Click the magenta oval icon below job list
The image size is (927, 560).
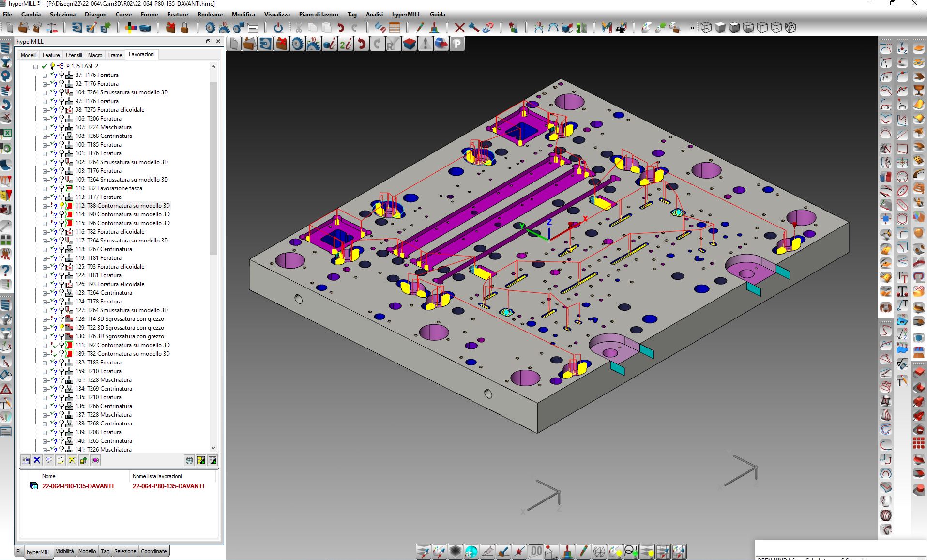pos(95,460)
